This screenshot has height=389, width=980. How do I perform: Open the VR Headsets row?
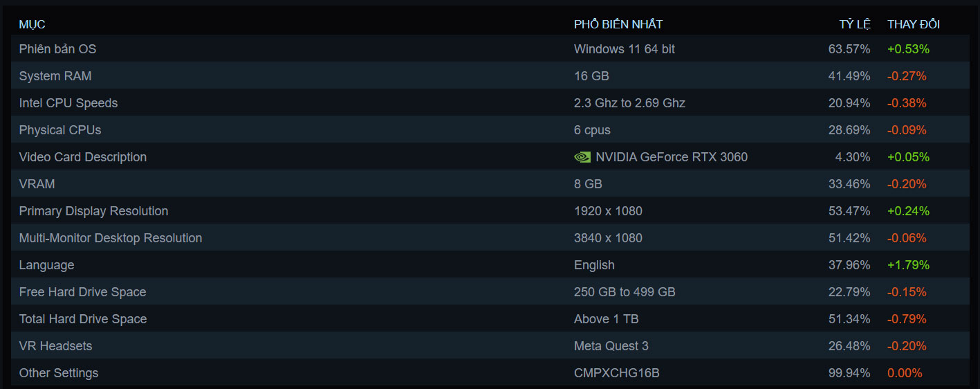(55, 346)
